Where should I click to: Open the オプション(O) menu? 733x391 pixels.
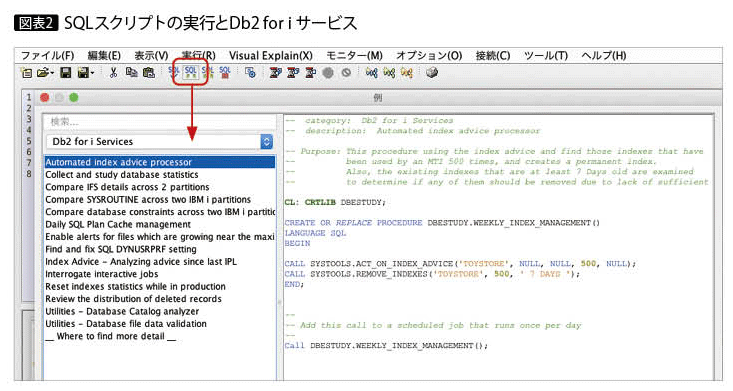pyautogui.click(x=429, y=56)
